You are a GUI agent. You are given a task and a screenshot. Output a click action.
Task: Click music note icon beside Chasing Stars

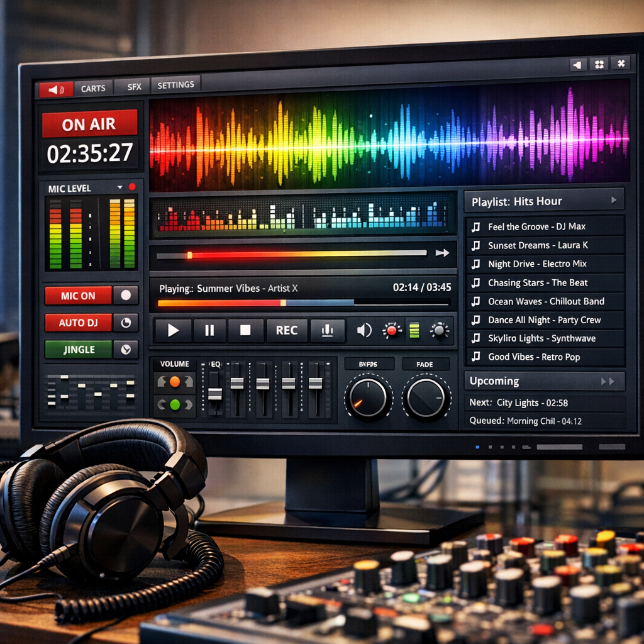(476, 282)
